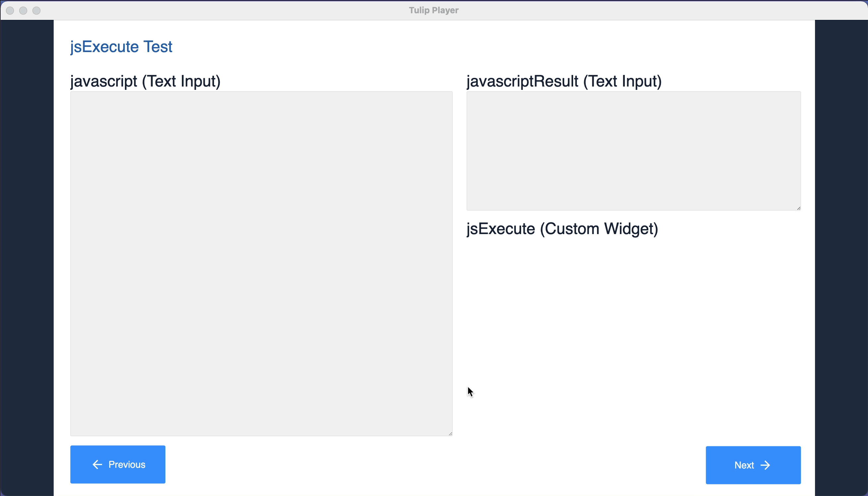Image resolution: width=868 pixels, height=496 pixels.
Task: Click the Tulip Player title text
Action: [434, 10]
